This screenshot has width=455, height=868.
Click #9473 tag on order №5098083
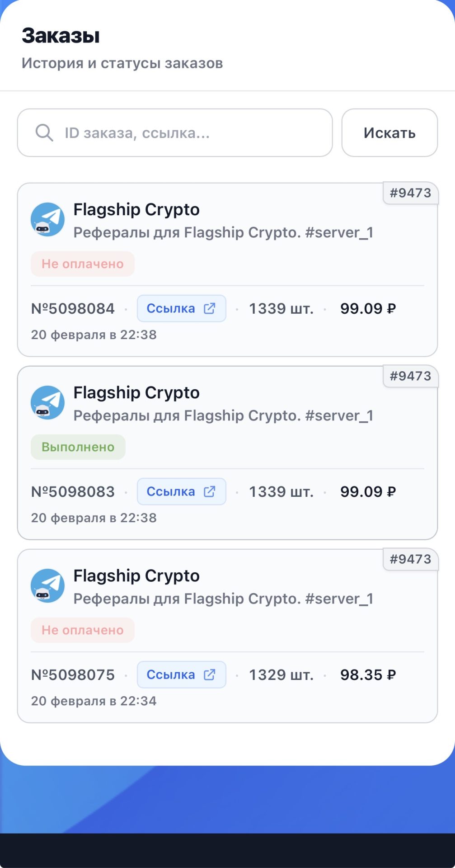coord(410,376)
